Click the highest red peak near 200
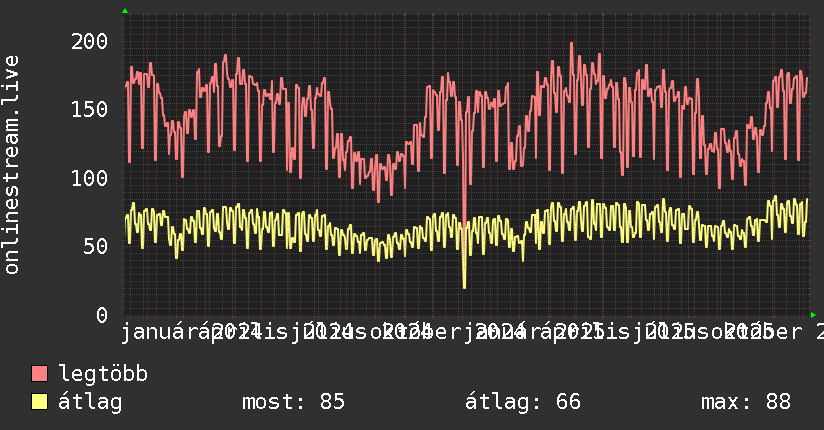 click(572, 44)
